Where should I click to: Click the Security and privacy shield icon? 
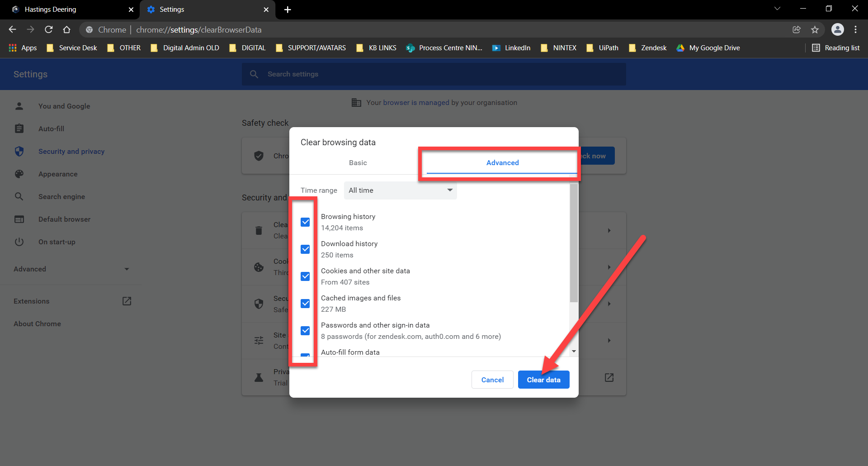tap(19, 151)
